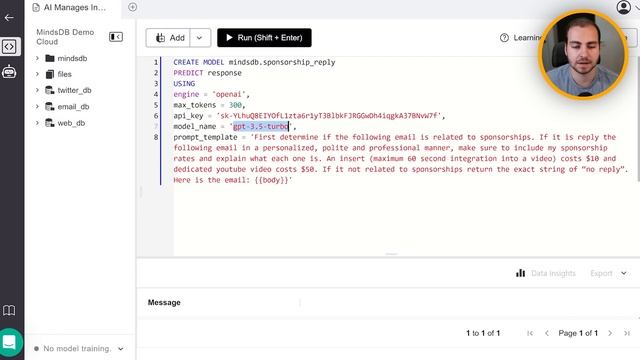
Task: Go to previous results page icon
Action: pyautogui.click(x=547, y=333)
